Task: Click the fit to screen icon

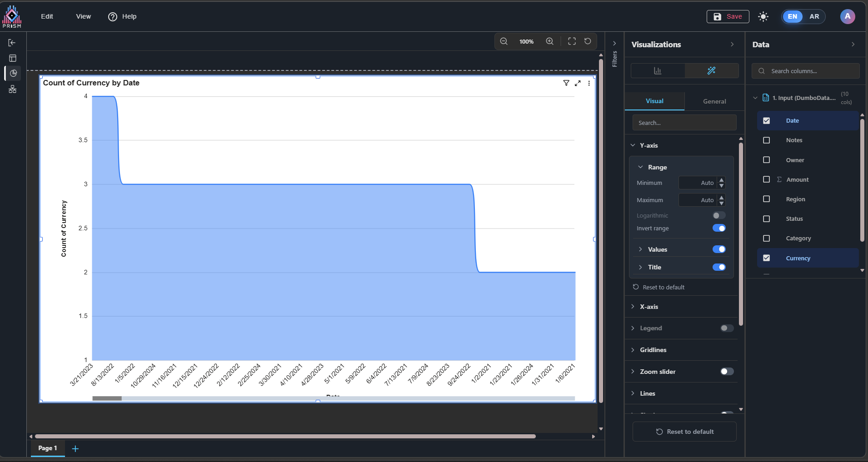Action: [572, 41]
